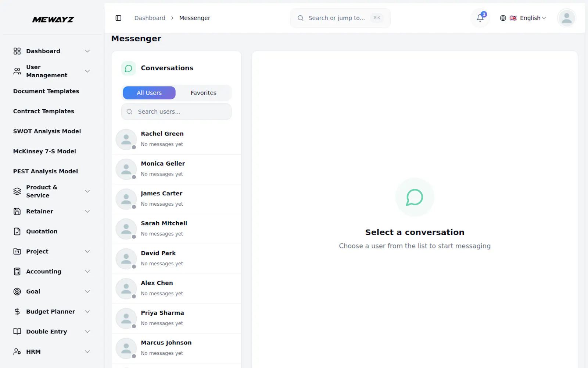
Task: Open conversation with Alex Chen
Action: [176, 288]
